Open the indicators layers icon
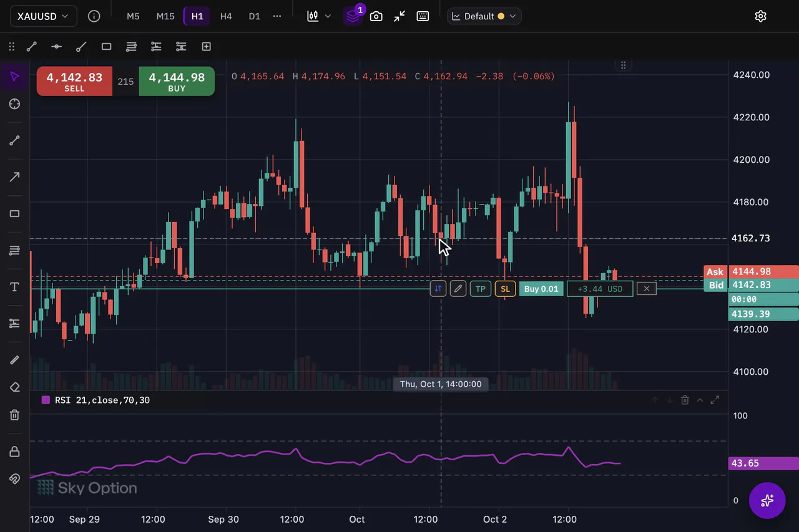 [353, 16]
